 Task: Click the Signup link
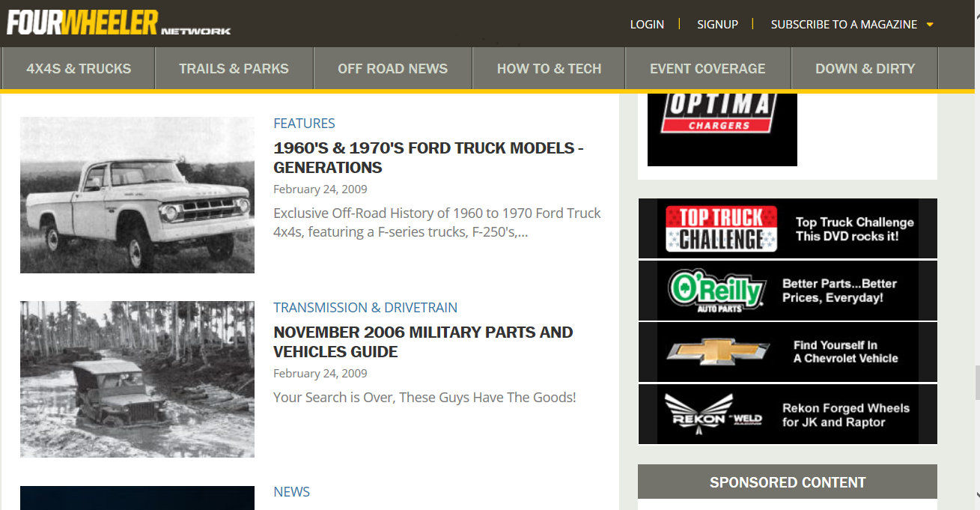pyautogui.click(x=717, y=25)
